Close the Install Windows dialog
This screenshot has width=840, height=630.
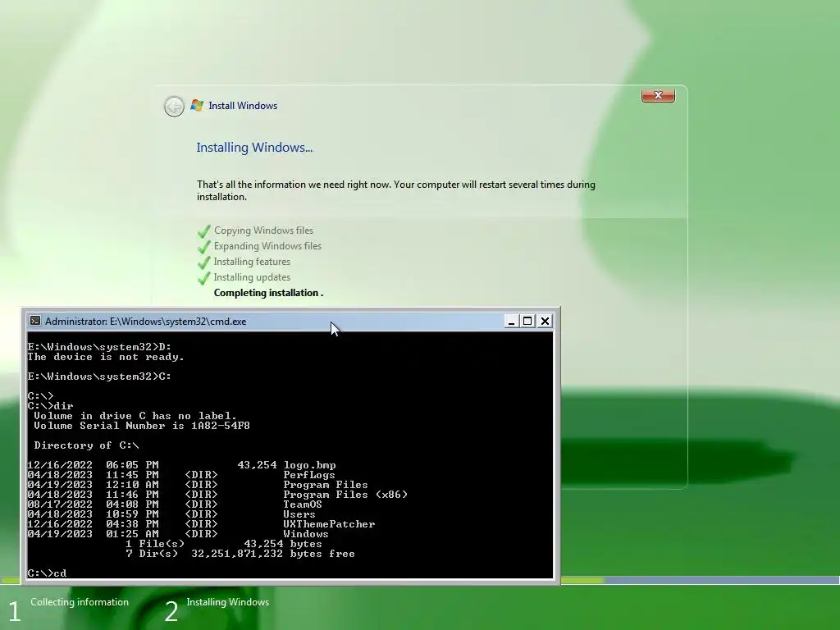[658, 95]
